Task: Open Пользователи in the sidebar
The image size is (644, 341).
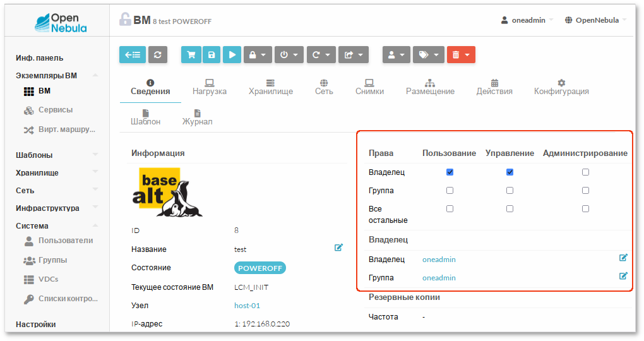Action: [65, 241]
